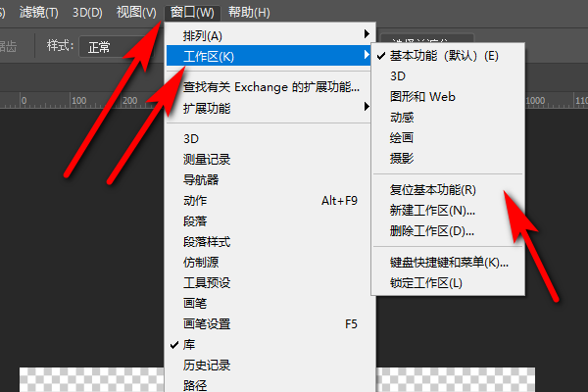Click the 扩展功能 submenu arrow
588x392 pixels.
(367, 107)
